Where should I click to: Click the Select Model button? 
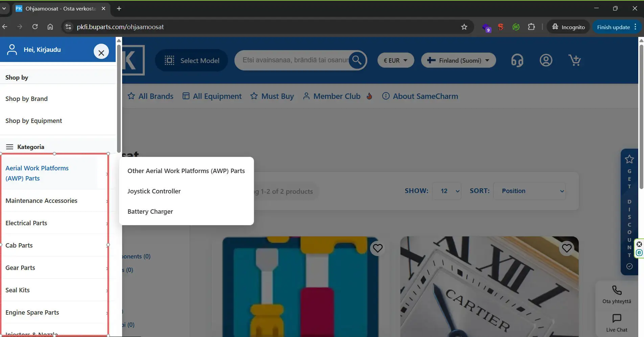(192, 61)
